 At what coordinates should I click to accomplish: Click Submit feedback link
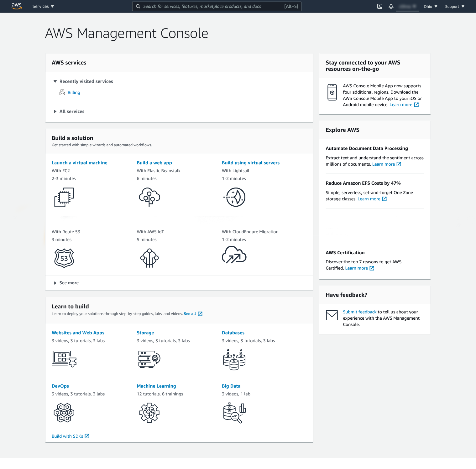(360, 312)
